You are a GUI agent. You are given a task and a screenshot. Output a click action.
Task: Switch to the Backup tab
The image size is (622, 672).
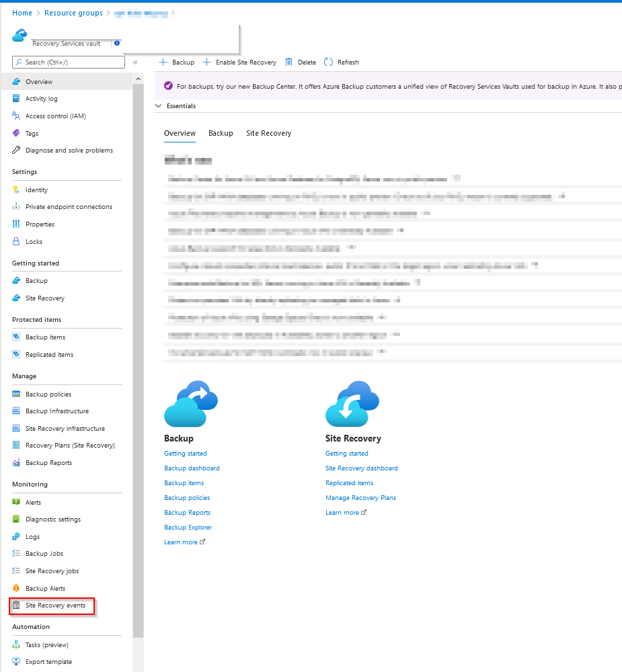point(221,133)
